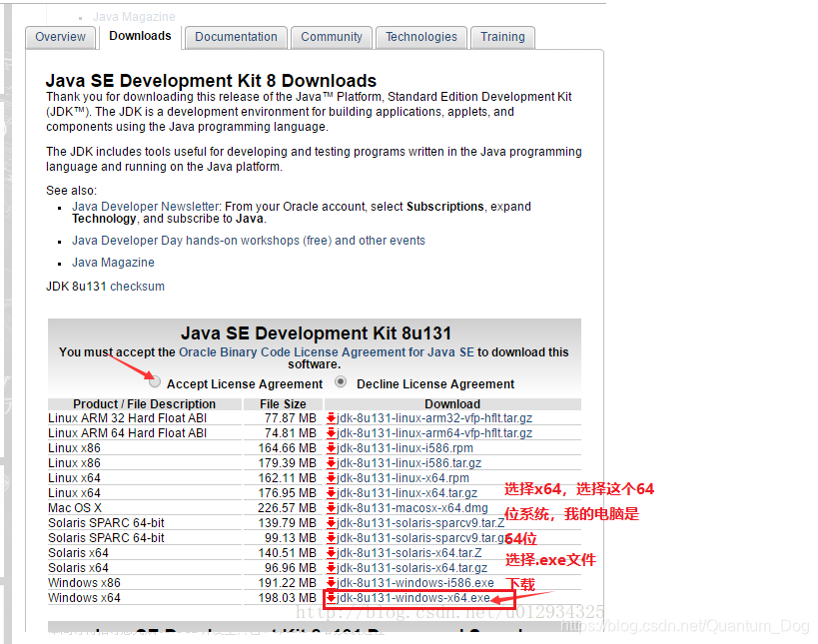Image resolution: width=818 pixels, height=644 pixels.
Task: Download jdk-8u131-solaris-x64.tar.gz link
Action: (x=412, y=568)
